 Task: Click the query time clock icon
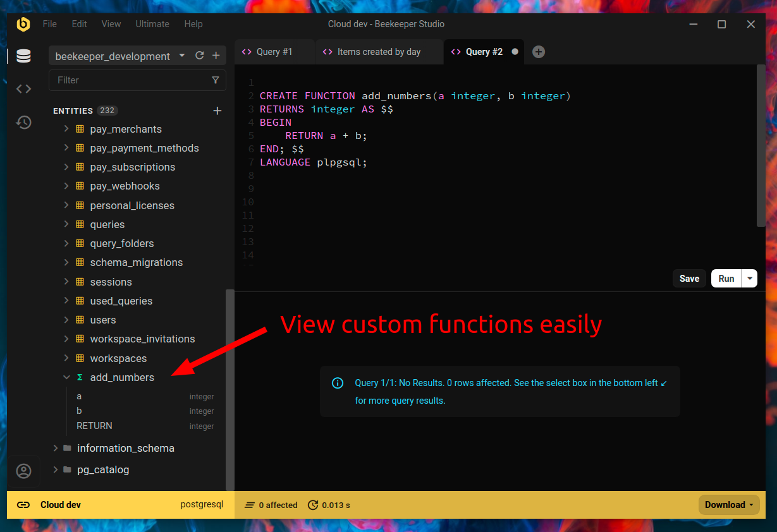tap(313, 505)
